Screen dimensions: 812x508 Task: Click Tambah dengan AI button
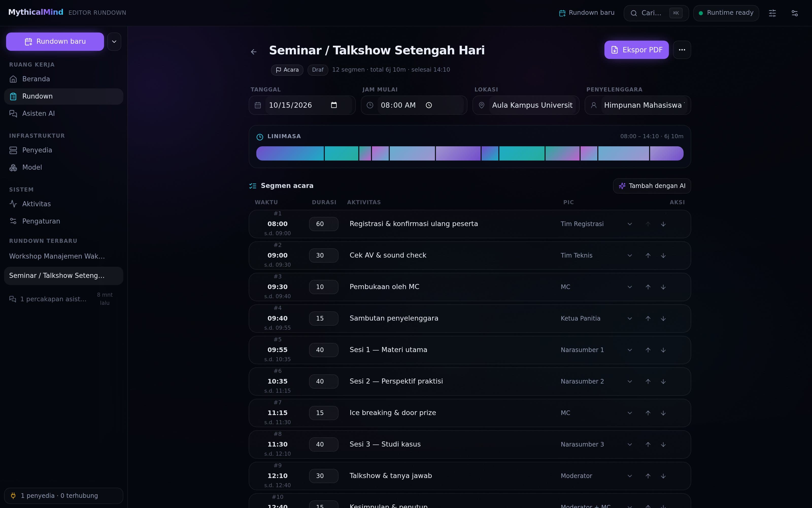tap(652, 186)
